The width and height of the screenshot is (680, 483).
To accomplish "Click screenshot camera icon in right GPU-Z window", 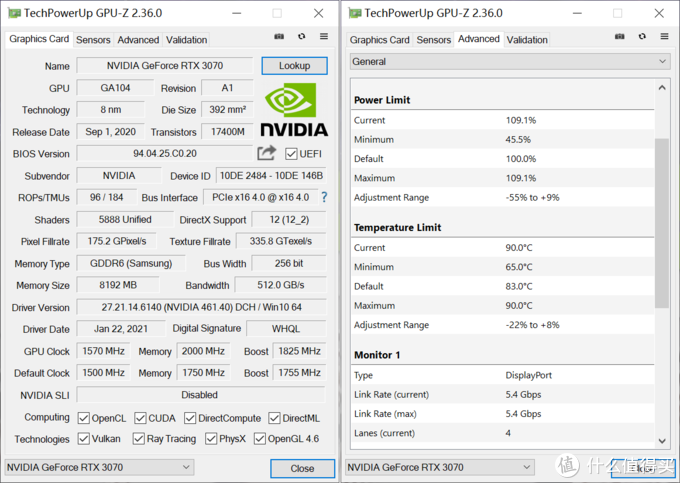I will pos(620,36).
